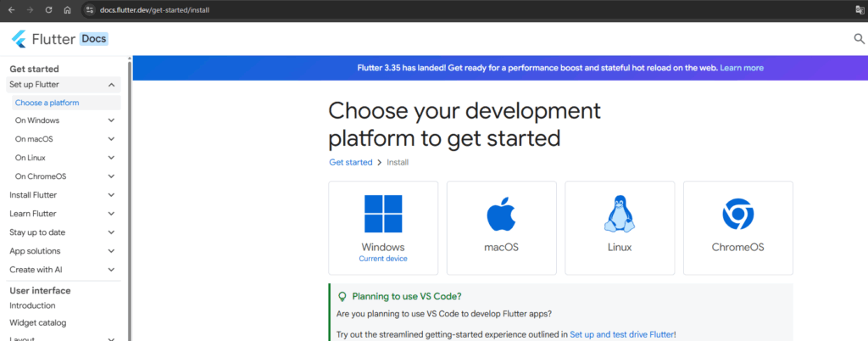The width and height of the screenshot is (868, 341).
Task: Expand the On macOS chevron
Action: coord(111,139)
